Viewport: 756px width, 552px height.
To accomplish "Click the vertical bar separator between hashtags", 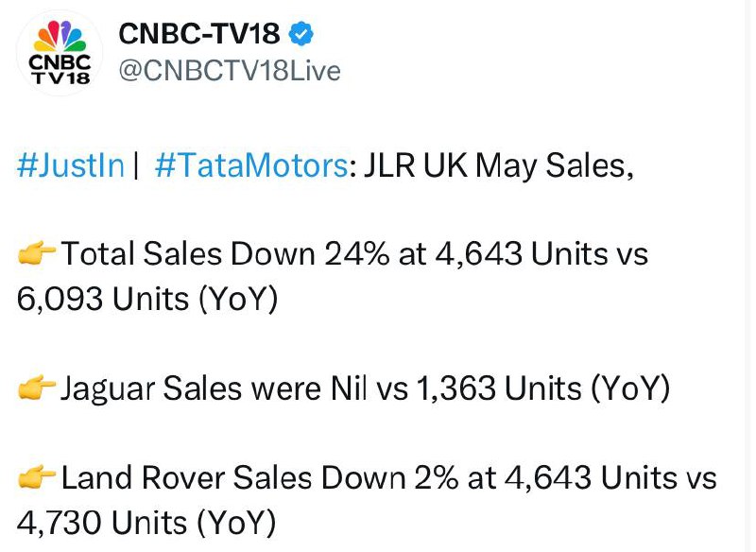I will [x=136, y=165].
